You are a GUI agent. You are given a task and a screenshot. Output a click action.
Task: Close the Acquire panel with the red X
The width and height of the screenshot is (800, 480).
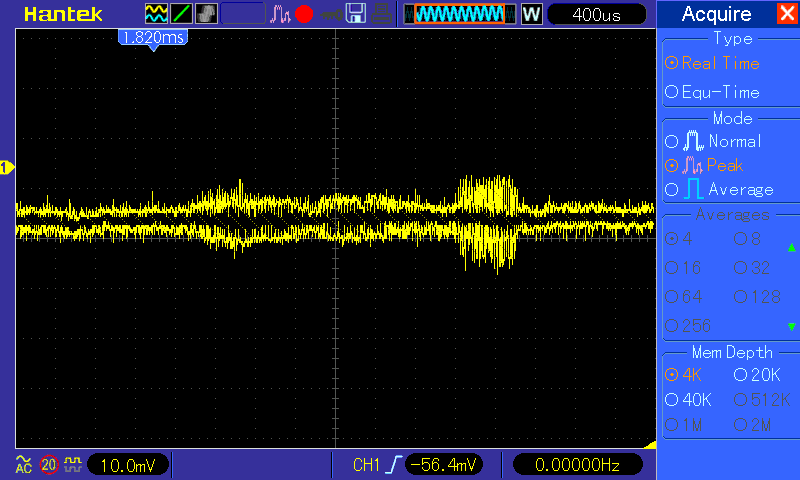(x=788, y=13)
